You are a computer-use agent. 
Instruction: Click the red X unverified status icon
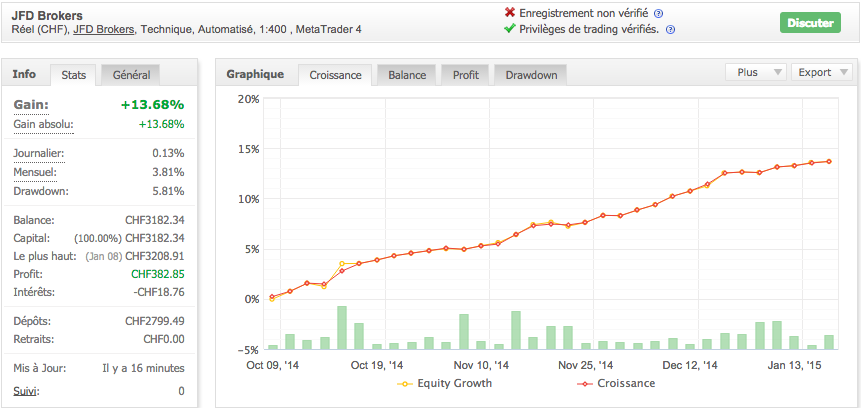(510, 13)
